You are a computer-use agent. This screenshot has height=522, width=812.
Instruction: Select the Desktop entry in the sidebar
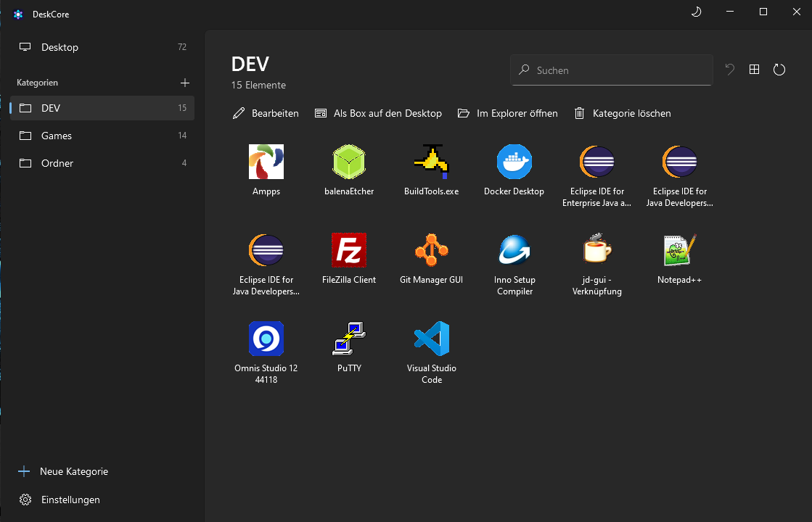102,47
